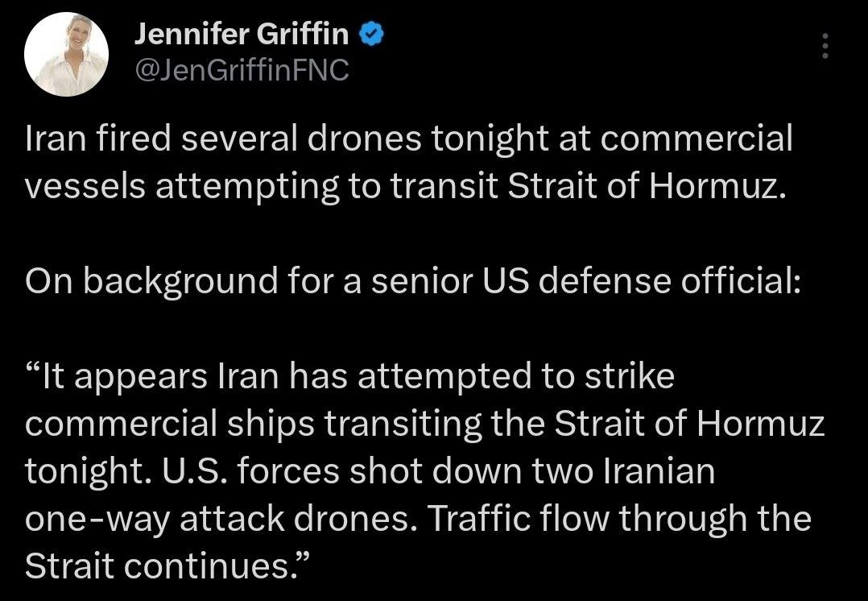Visit the @JenGriffinFNC handle
This screenshot has width=868, height=601.
[242, 70]
